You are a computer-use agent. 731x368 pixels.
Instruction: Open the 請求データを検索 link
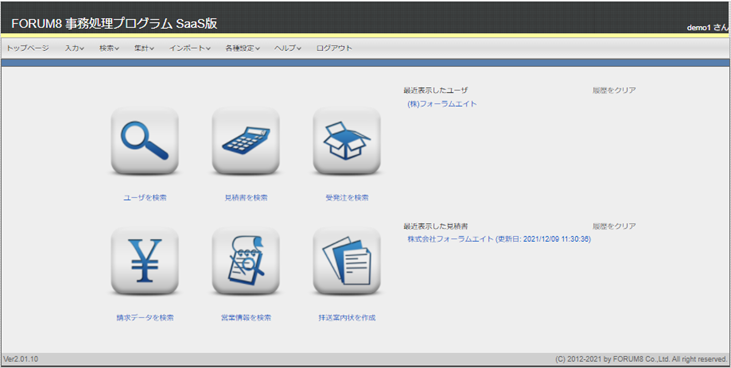(x=145, y=318)
